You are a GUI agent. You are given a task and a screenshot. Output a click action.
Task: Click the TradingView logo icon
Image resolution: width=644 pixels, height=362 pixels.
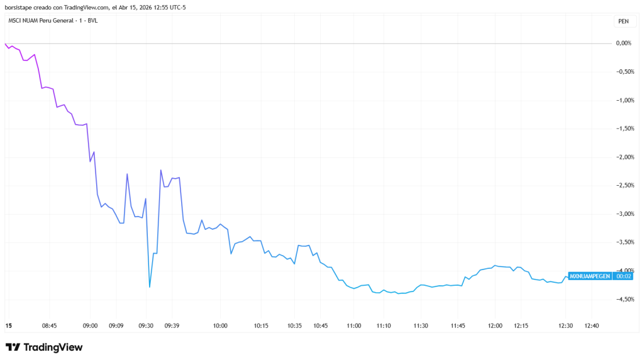(13, 347)
